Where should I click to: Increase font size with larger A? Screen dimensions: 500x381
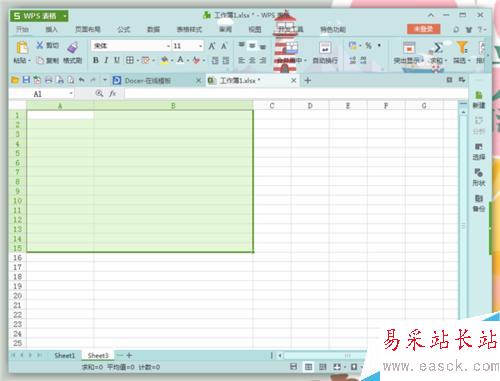point(212,46)
